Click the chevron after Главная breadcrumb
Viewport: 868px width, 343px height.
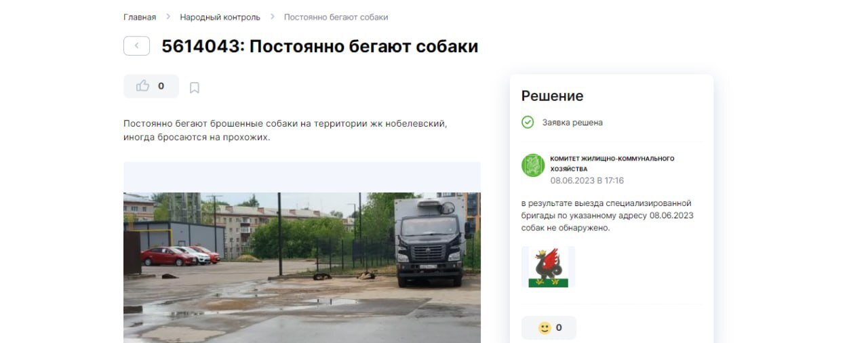[x=168, y=17]
